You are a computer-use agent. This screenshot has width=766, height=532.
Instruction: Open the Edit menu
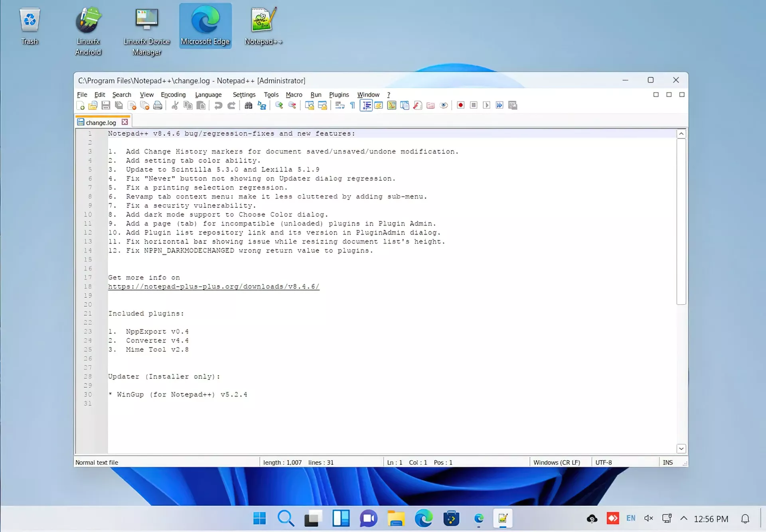(100, 95)
